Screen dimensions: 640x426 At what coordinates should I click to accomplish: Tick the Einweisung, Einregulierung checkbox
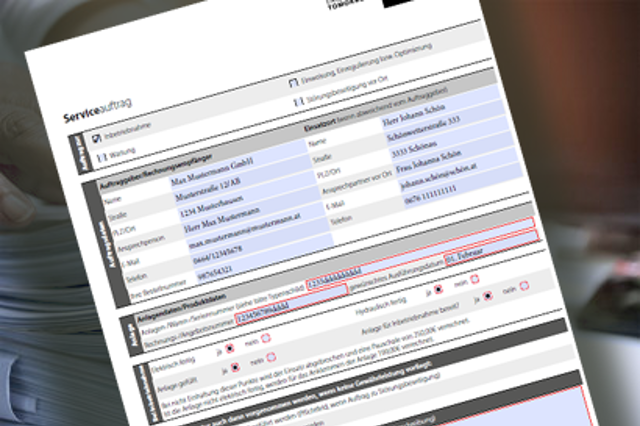point(293,83)
